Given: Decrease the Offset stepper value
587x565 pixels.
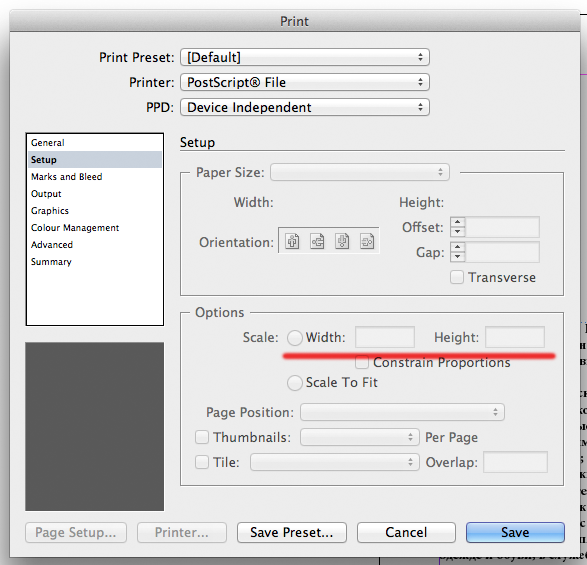Looking at the screenshot, I should click(x=457, y=232).
